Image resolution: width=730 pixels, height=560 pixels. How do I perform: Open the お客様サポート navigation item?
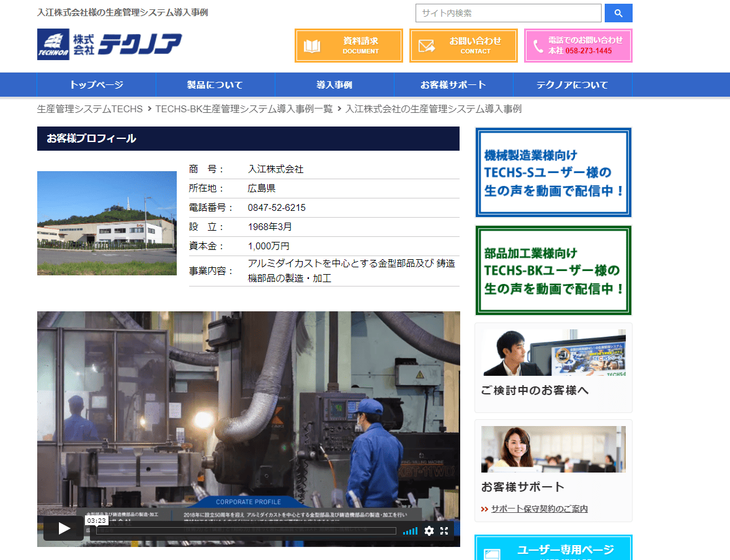click(x=453, y=85)
